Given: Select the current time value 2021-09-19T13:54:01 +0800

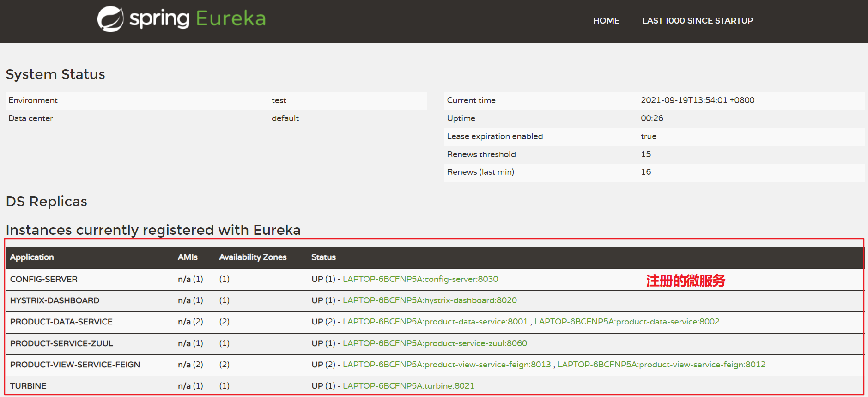Looking at the screenshot, I should click(x=698, y=100).
